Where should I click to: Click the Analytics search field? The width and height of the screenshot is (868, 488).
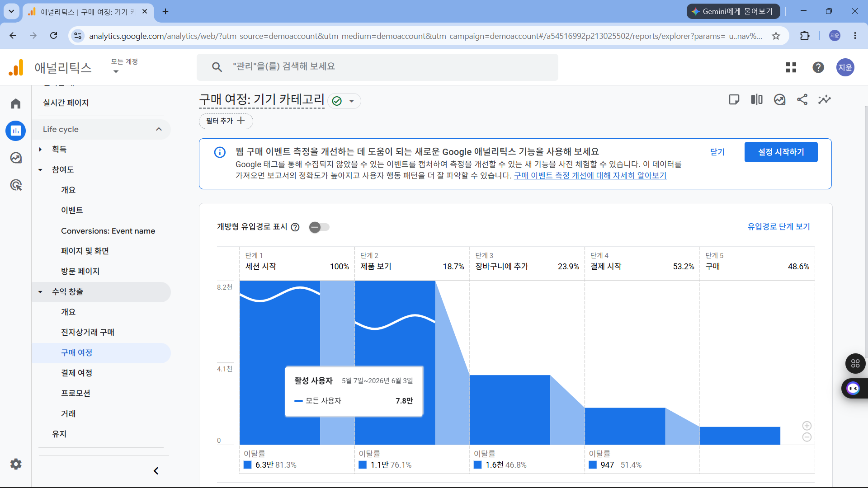tap(377, 67)
